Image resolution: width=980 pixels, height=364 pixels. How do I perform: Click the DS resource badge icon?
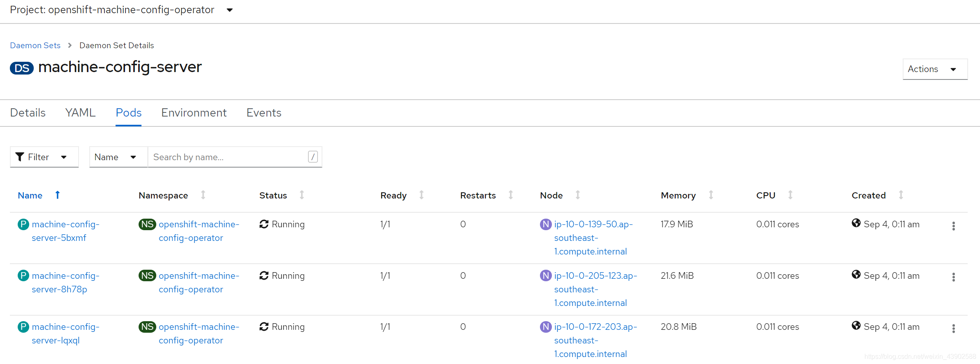[22, 68]
